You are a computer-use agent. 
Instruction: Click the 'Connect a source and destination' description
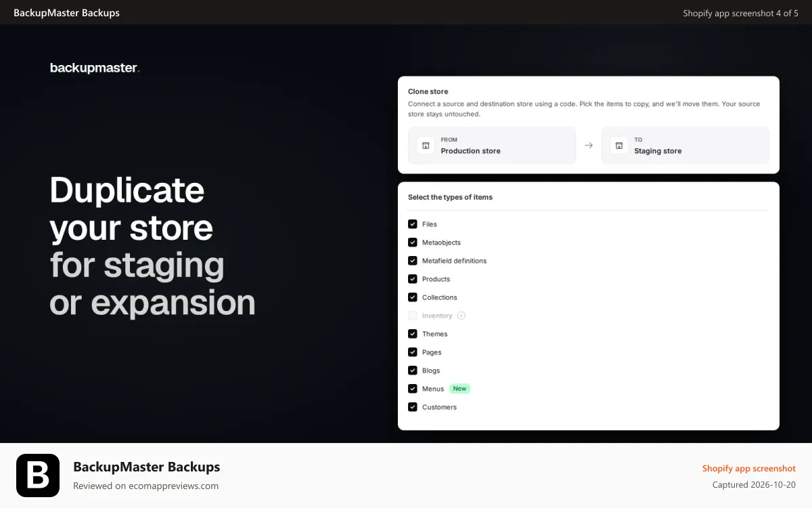pos(584,109)
